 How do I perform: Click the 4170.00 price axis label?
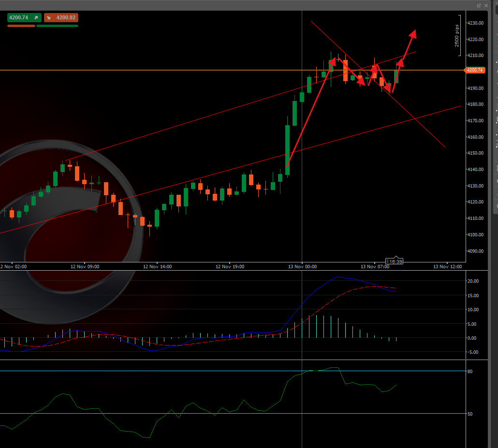tap(475, 121)
